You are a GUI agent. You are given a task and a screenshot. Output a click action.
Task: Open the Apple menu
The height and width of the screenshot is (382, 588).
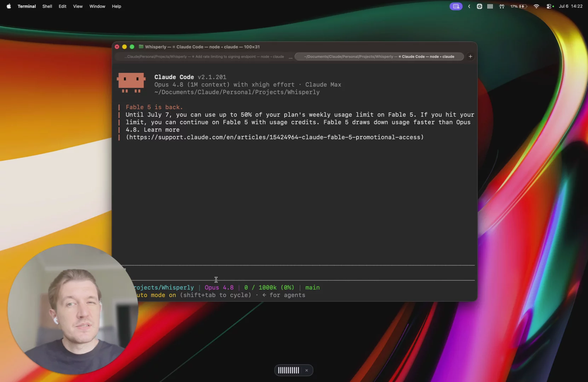(x=8, y=6)
